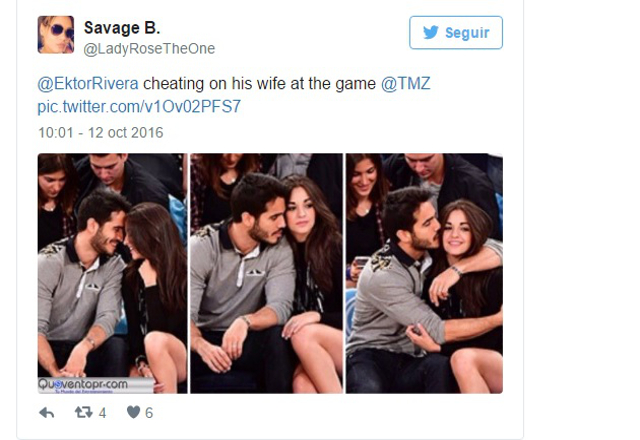Screen dimensions: 640x440
Task: Click the retweet count number 4
Action: coord(102,413)
